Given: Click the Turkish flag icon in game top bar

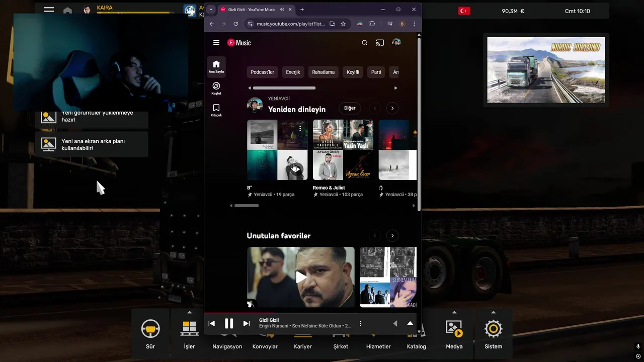Looking at the screenshot, I should pyautogui.click(x=464, y=11).
